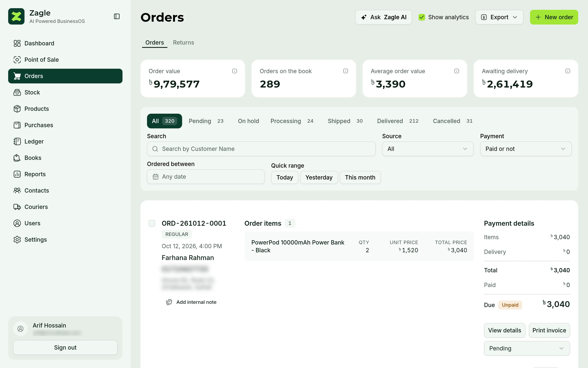588x368 pixels.
Task: Navigate to Purchases
Action: (x=65, y=125)
